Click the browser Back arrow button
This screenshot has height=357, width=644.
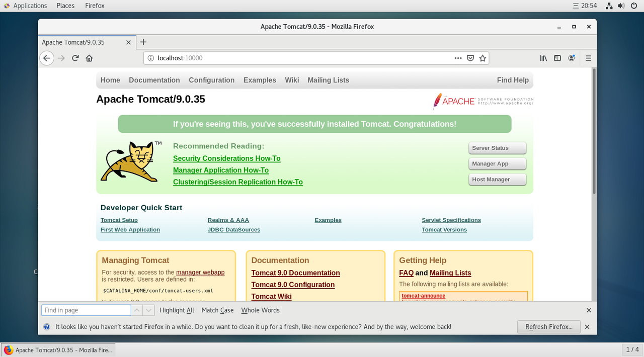click(47, 58)
